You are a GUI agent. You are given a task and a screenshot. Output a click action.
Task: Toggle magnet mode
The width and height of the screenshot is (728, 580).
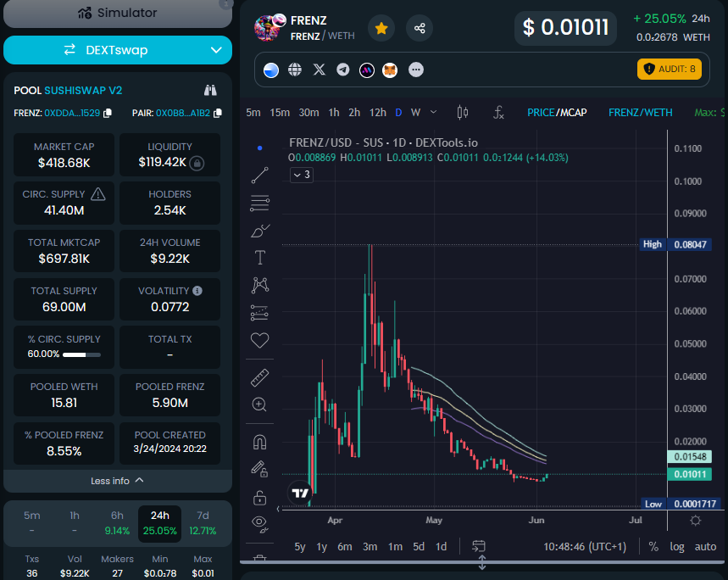coord(259,442)
